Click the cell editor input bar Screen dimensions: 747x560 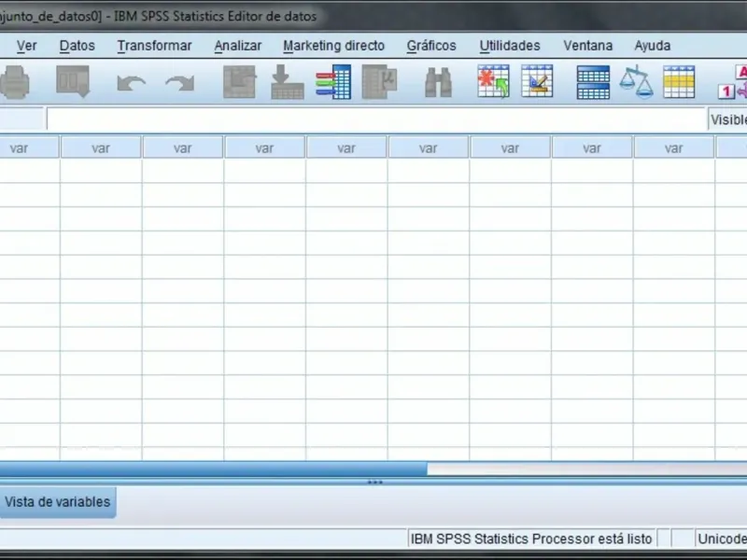pos(376,119)
